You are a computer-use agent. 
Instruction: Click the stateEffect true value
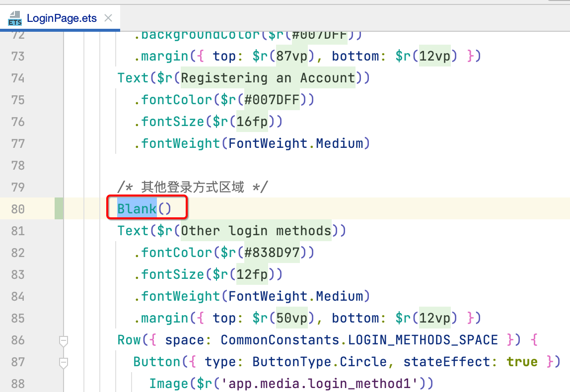[x=522, y=362]
